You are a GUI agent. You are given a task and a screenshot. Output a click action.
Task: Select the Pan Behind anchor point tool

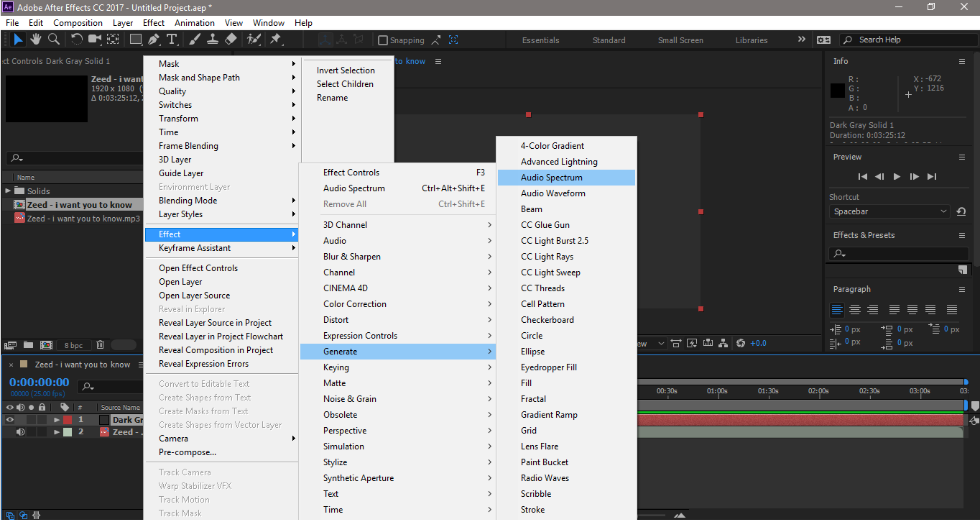click(x=113, y=39)
